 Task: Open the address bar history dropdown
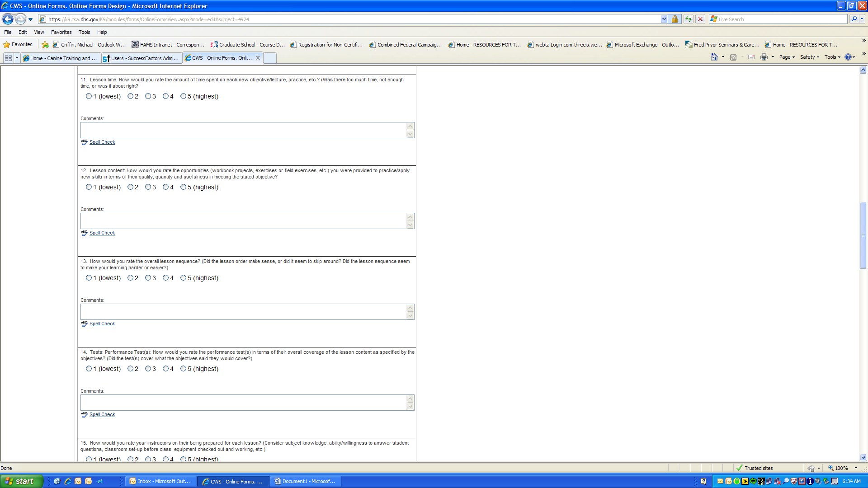pyautogui.click(x=664, y=19)
